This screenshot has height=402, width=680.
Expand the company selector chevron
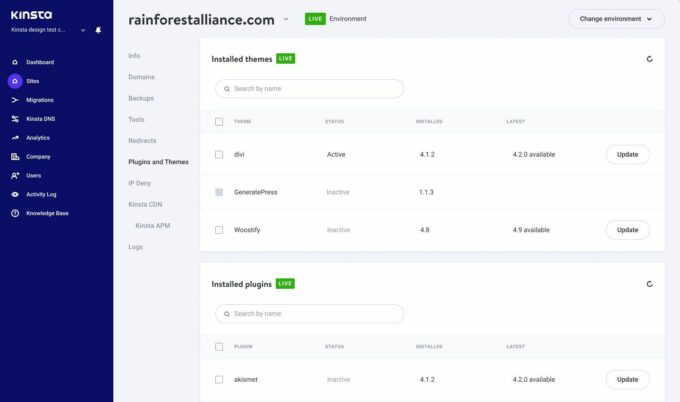click(x=83, y=30)
